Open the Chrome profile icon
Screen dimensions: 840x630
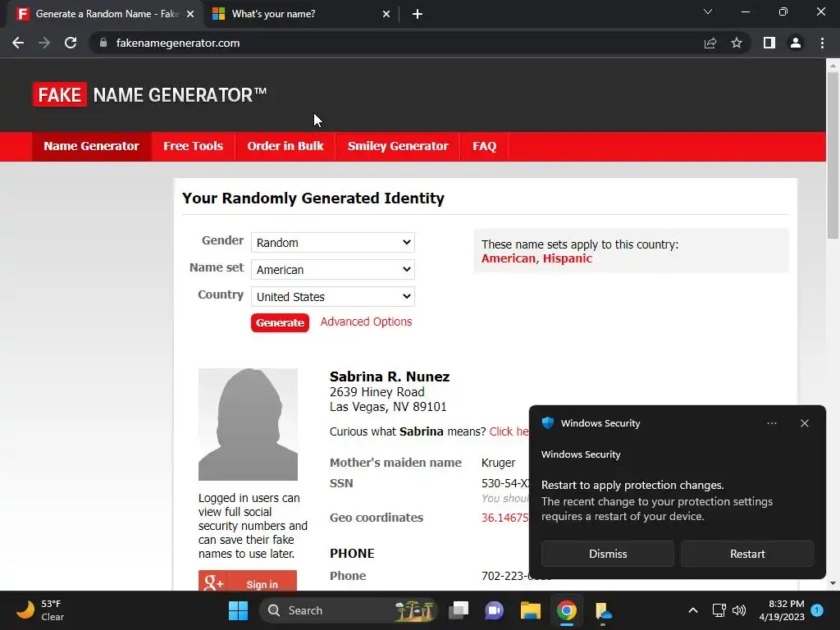point(796,43)
